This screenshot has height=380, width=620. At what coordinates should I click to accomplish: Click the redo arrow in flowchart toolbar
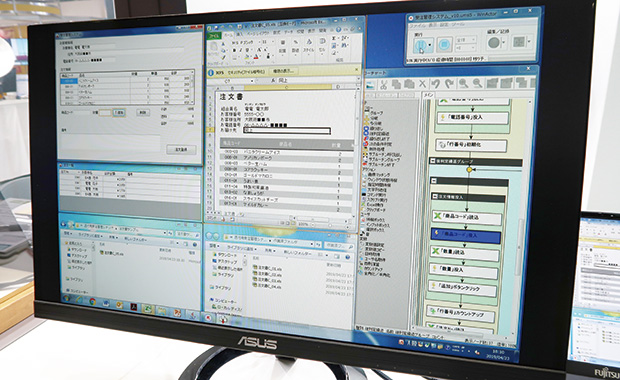(449, 84)
